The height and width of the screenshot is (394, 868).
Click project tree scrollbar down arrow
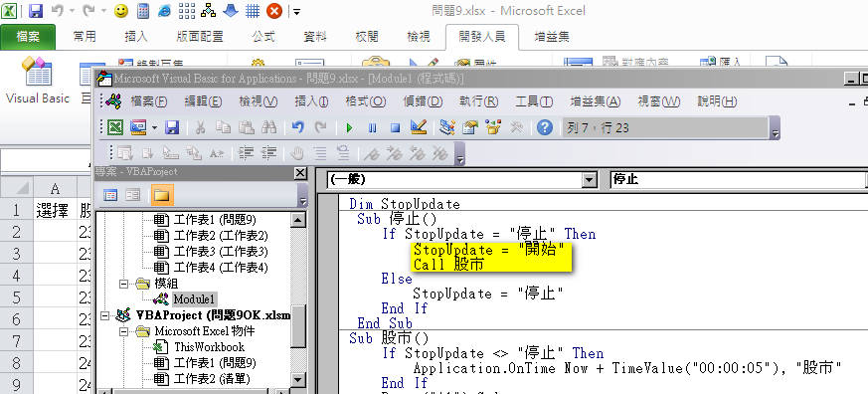[298, 380]
